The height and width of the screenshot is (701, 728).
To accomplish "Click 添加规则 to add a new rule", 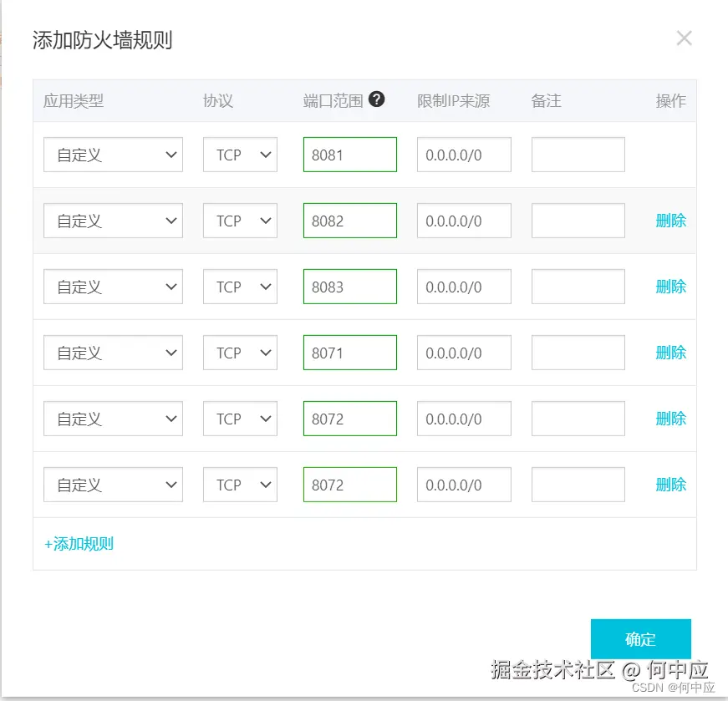I will (x=79, y=543).
